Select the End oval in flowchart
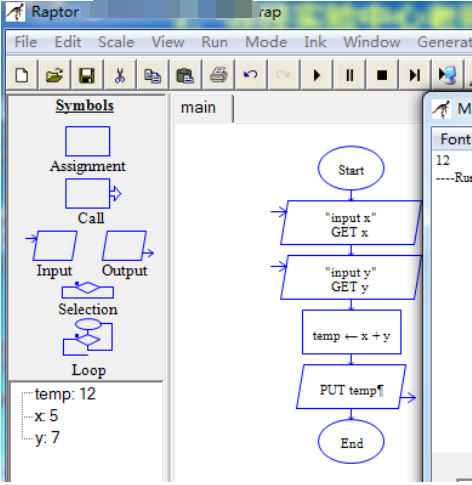The width and height of the screenshot is (472, 485). click(351, 441)
